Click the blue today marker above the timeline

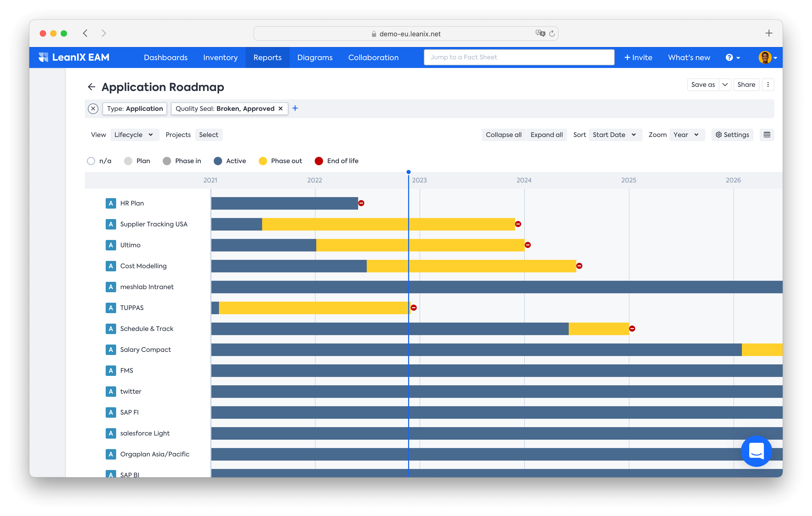pos(409,172)
